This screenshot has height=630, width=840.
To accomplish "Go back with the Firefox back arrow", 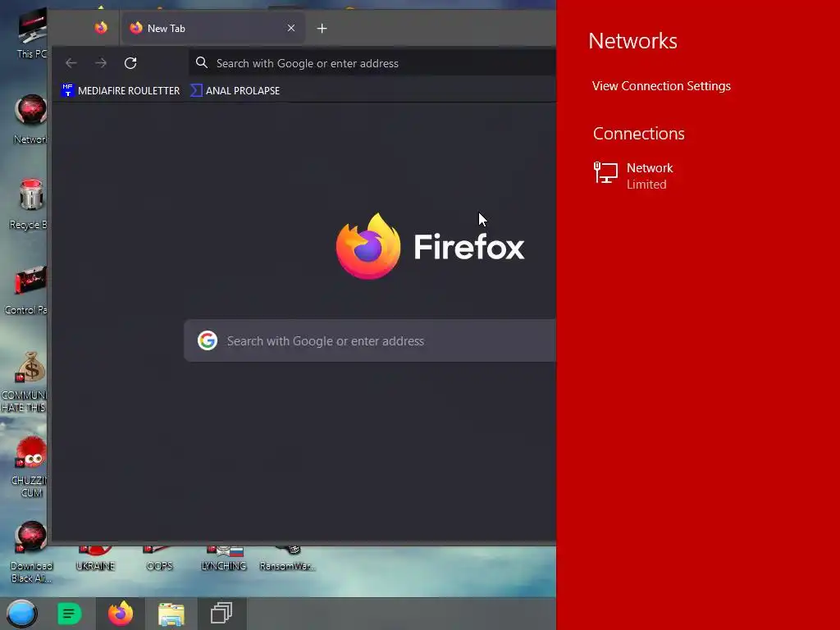I will 71,63.
